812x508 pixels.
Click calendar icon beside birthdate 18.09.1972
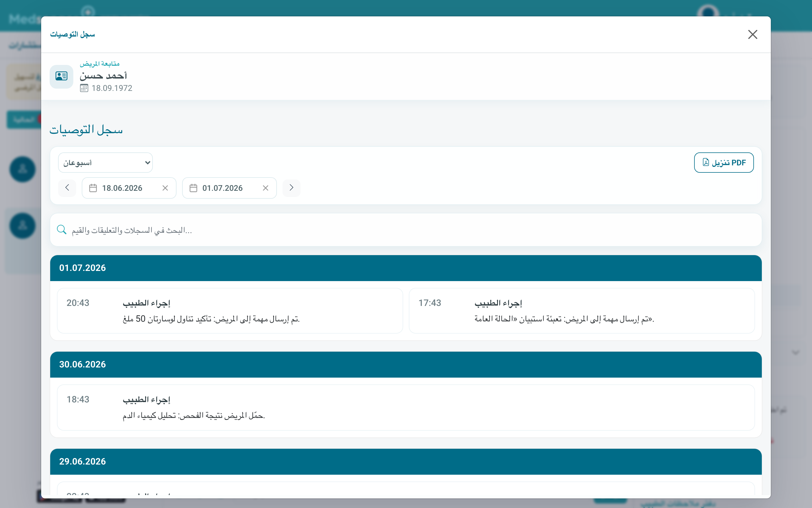click(x=84, y=88)
